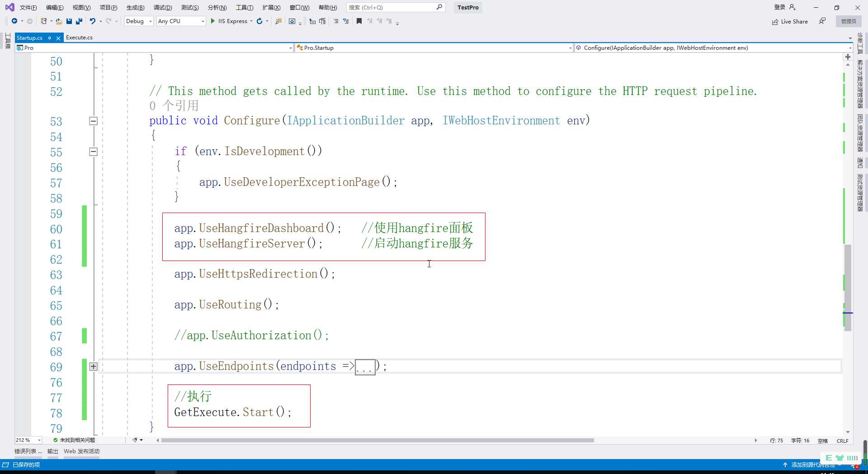Click the horizontal editor scrollbar thumb
Image resolution: width=868 pixels, height=474 pixels.
(377, 440)
